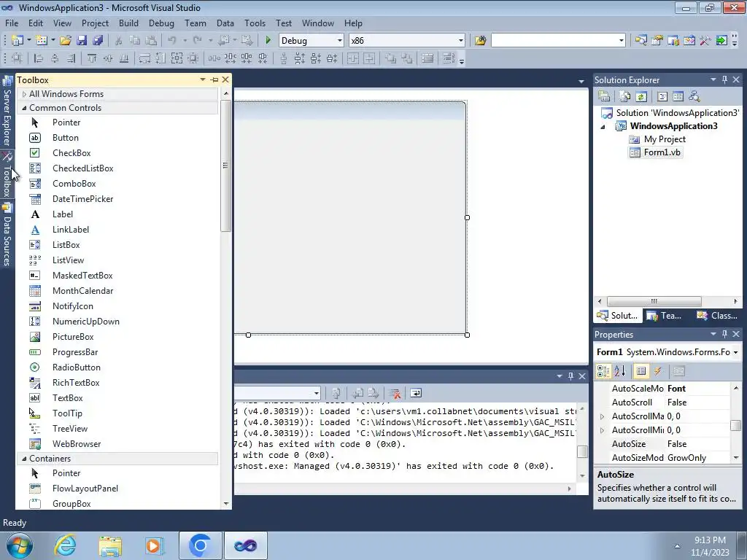Clear all output with red X icon

[x=395, y=393]
